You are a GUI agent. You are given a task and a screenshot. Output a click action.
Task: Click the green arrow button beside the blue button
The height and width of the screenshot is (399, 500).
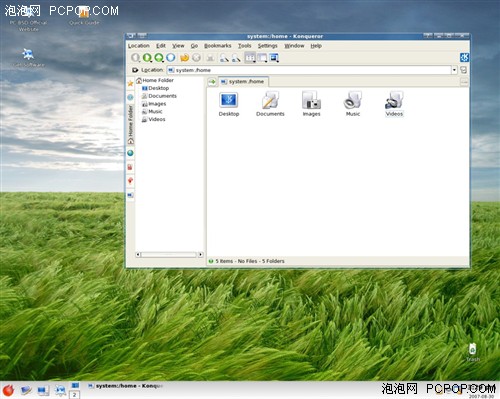point(159,58)
